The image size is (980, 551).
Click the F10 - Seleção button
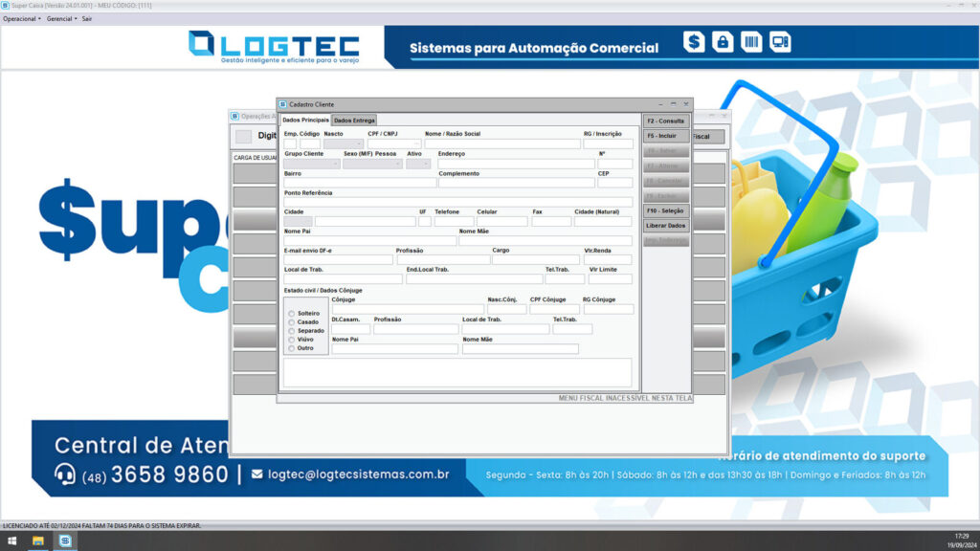point(666,211)
